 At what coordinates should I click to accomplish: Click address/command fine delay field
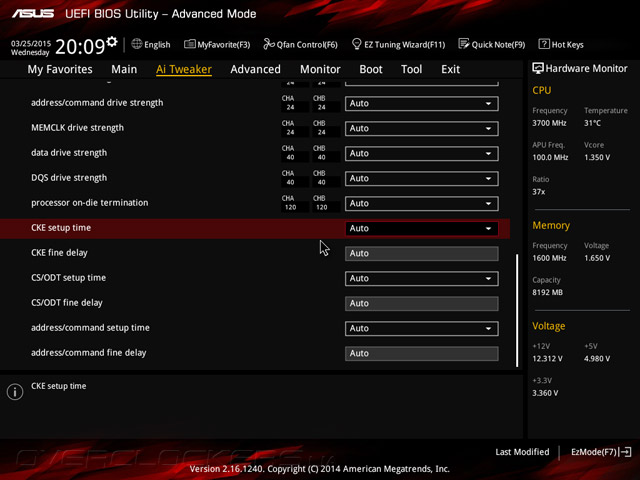point(422,353)
